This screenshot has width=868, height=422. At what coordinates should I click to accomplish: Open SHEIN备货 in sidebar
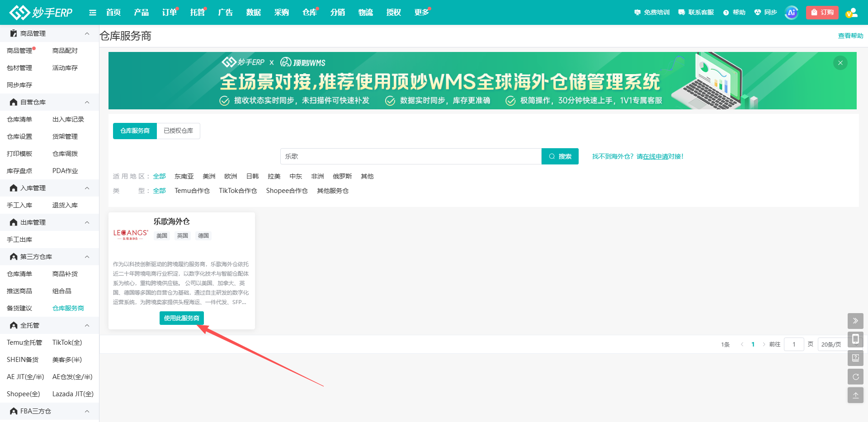pyautogui.click(x=23, y=360)
